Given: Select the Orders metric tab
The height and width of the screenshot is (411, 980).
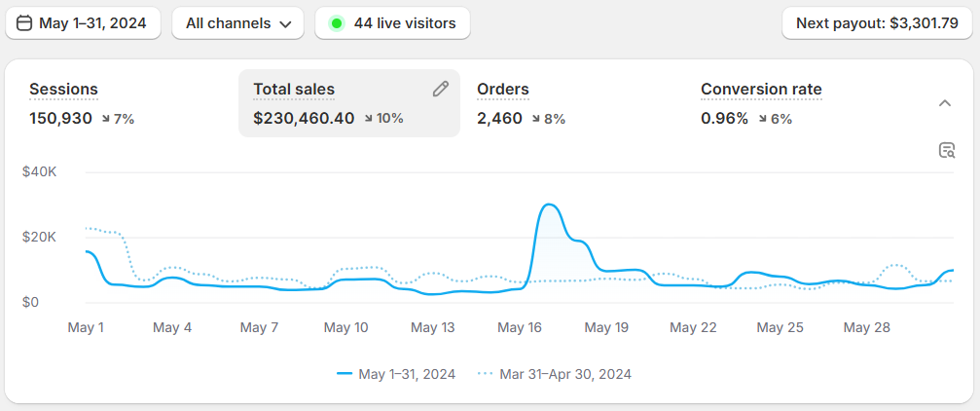Looking at the screenshot, I should [573, 102].
